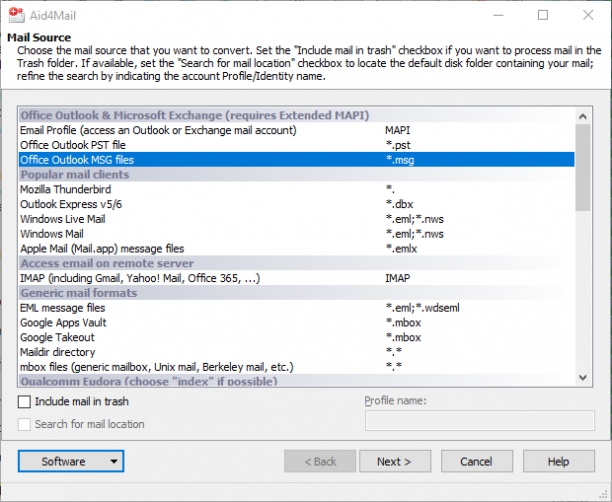
Task: Click the list scrollbar down arrow
Action: pos(583,377)
